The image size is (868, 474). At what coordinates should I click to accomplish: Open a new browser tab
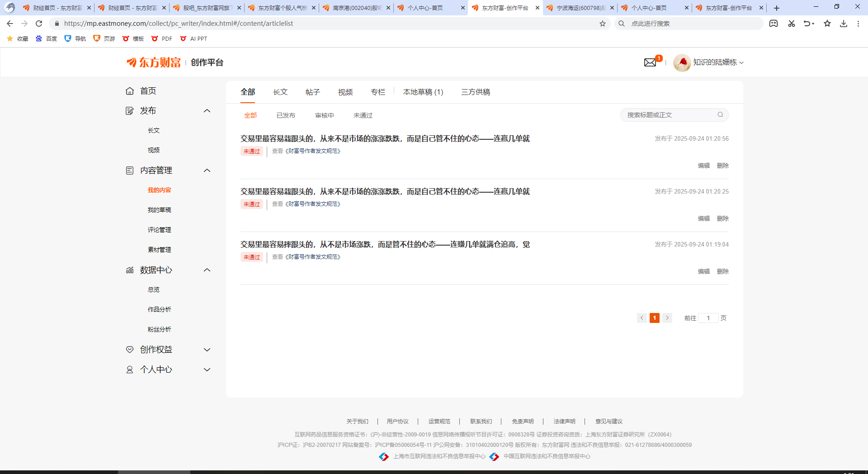click(777, 8)
